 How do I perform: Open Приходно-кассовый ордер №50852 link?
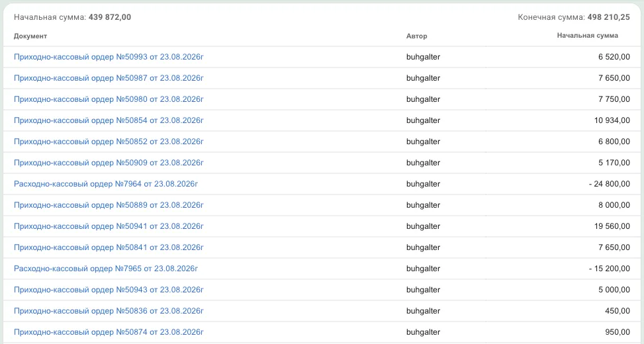[109, 142]
